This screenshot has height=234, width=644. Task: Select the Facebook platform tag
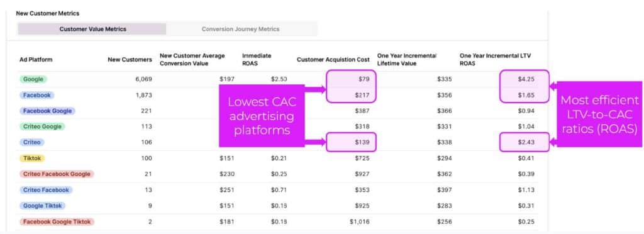tap(37, 95)
